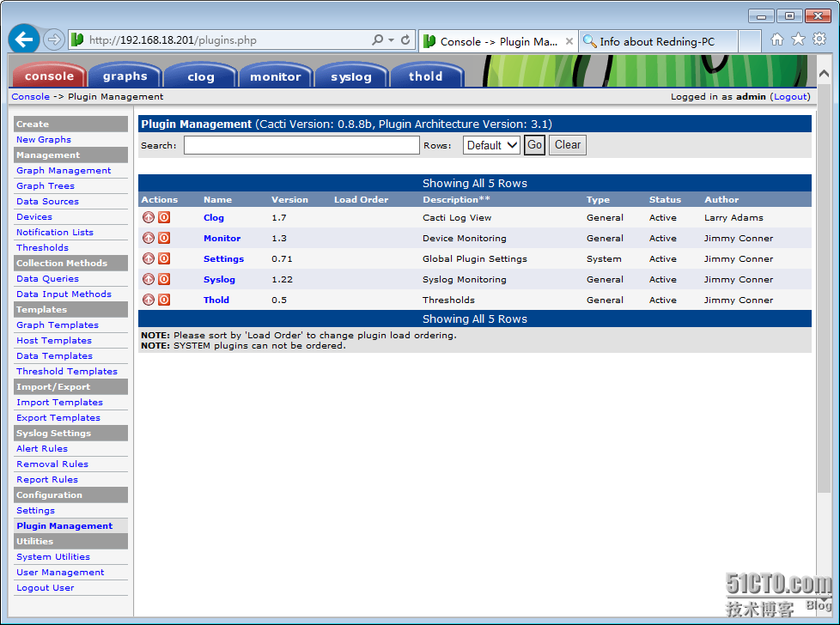The height and width of the screenshot is (625, 840).
Task: Switch to Info about Redning-PC browser tab
Action: [658, 41]
